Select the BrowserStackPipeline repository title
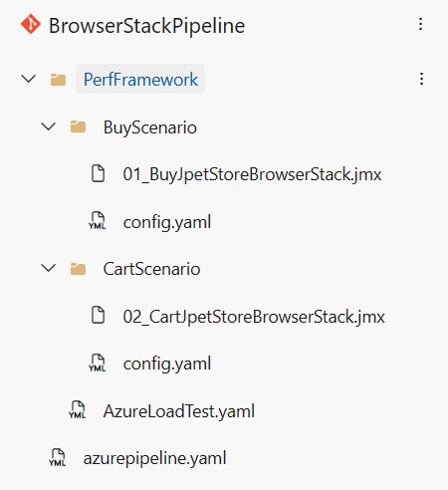The width and height of the screenshot is (448, 490). point(147,26)
